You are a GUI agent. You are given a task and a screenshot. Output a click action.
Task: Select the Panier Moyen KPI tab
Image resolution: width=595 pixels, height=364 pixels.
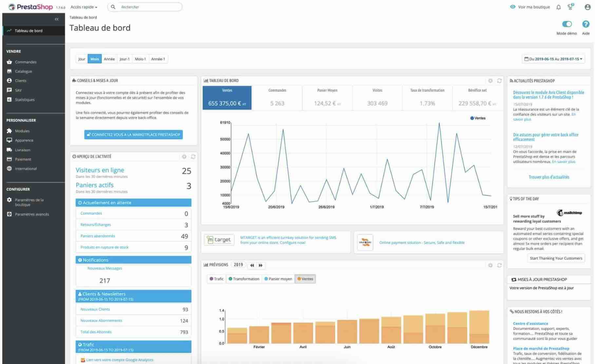(327, 98)
